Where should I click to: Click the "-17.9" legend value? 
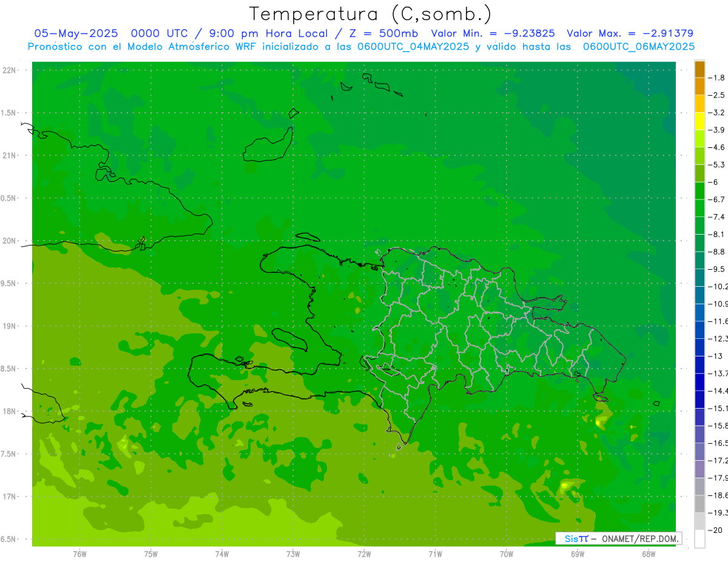[718, 478]
